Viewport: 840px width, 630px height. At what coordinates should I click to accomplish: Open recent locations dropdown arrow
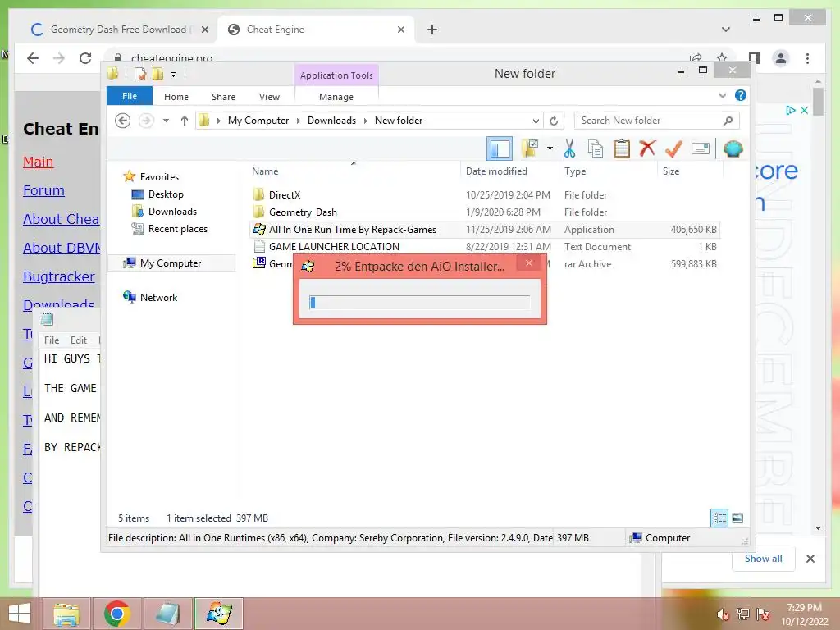tap(166, 121)
